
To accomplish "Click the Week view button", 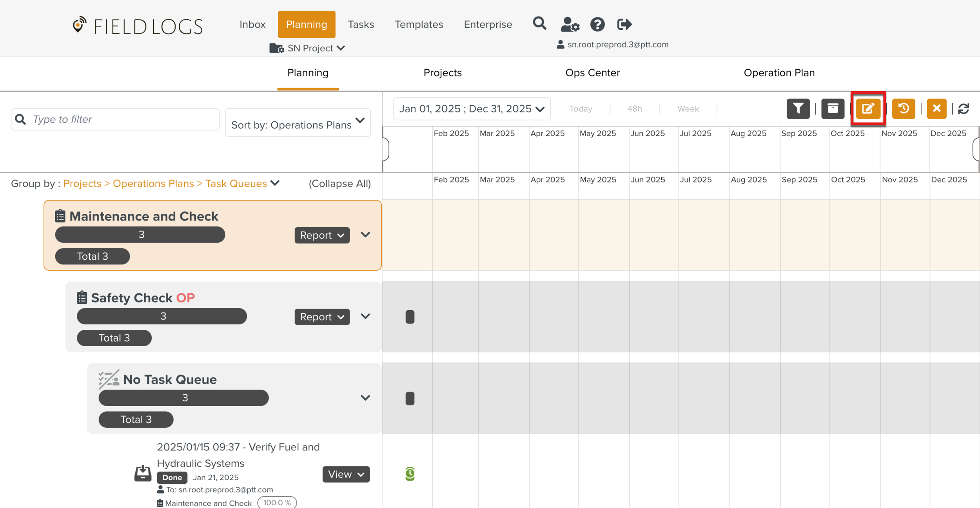I will pyautogui.click(x=688, y=109).
